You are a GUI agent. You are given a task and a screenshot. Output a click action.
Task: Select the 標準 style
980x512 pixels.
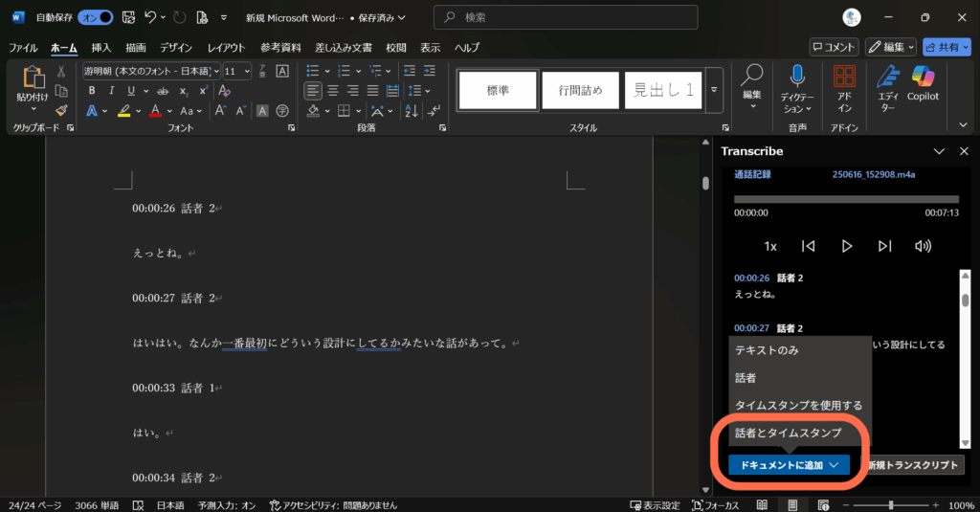[x=498, y=91]
